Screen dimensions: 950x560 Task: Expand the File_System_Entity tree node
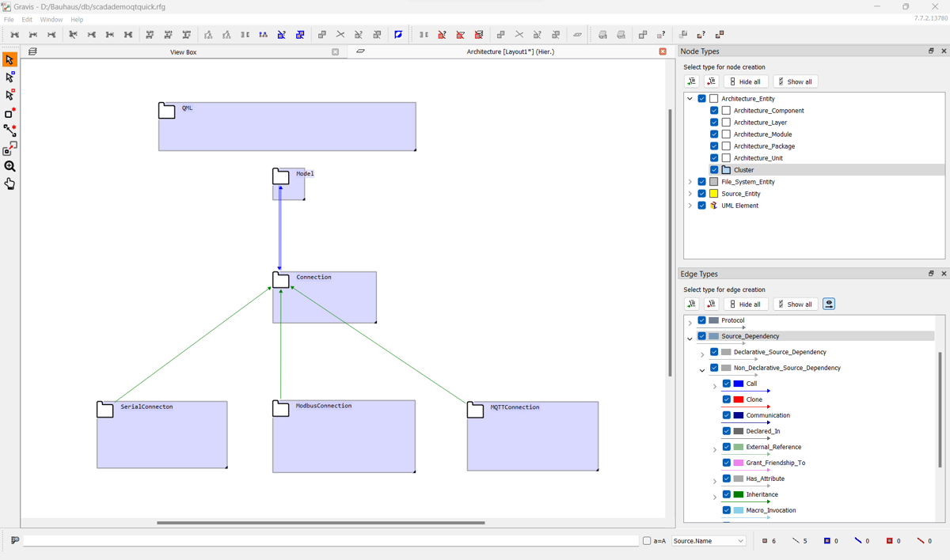pyautogui.click(x=690, y=182)
